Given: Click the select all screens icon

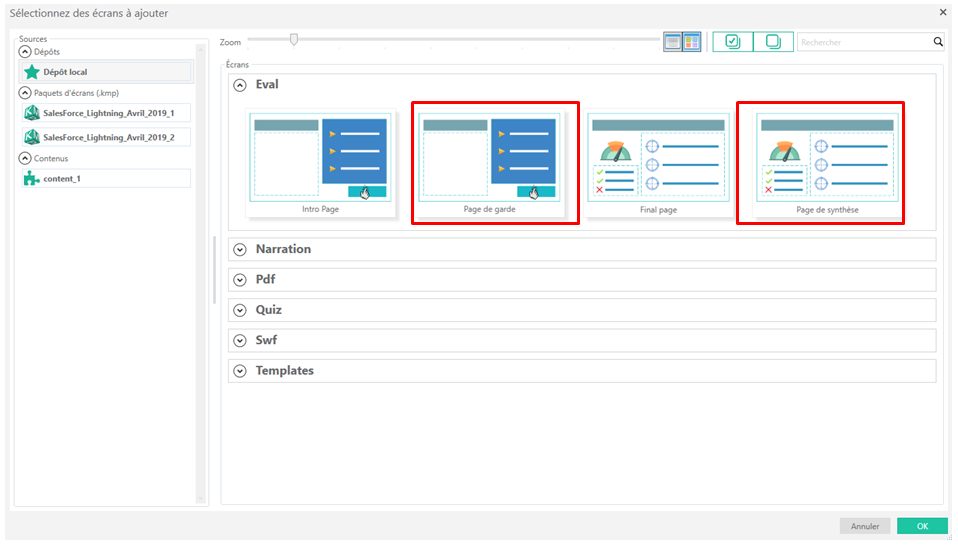Looking at the screenshot, I should tap(733, 42).
